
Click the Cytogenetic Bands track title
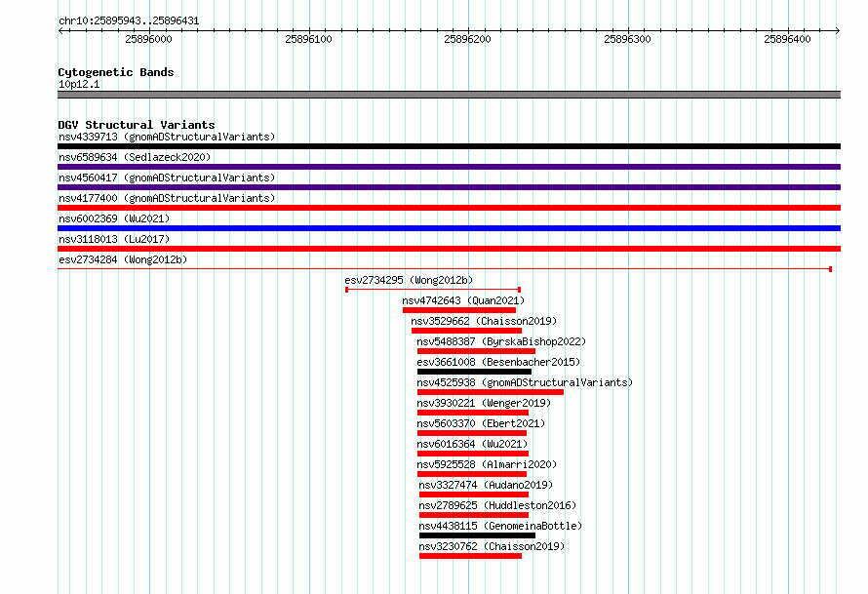[116, 72]
